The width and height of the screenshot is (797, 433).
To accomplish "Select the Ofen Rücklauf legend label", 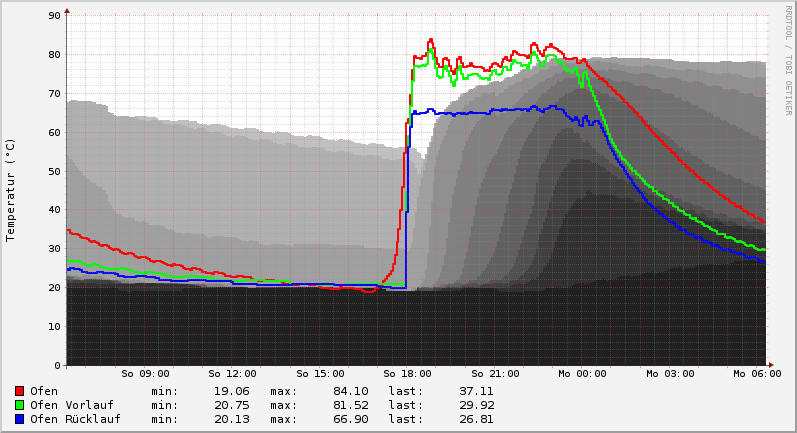I will coord(75,419).
